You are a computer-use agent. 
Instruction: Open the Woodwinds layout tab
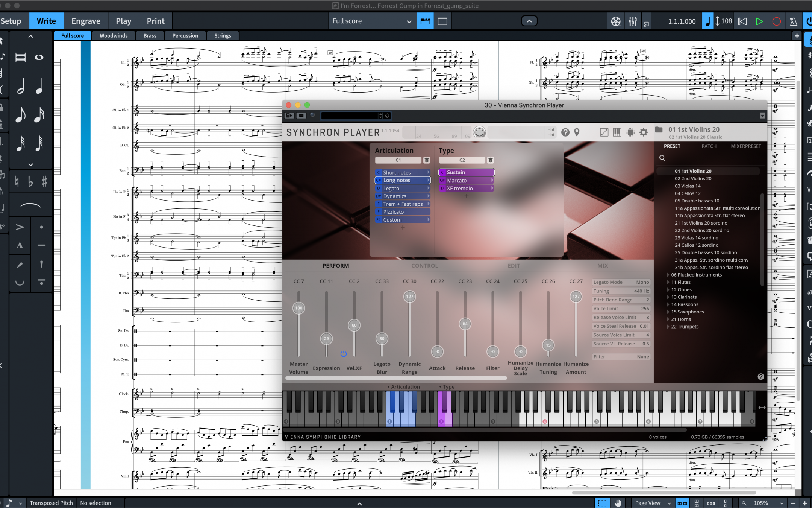[114, 36]
